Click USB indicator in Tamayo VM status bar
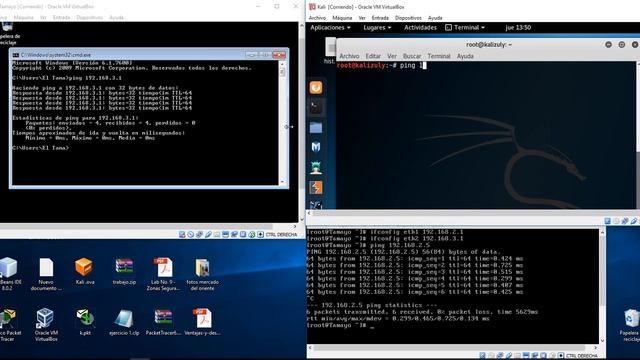 pos(208,235)
